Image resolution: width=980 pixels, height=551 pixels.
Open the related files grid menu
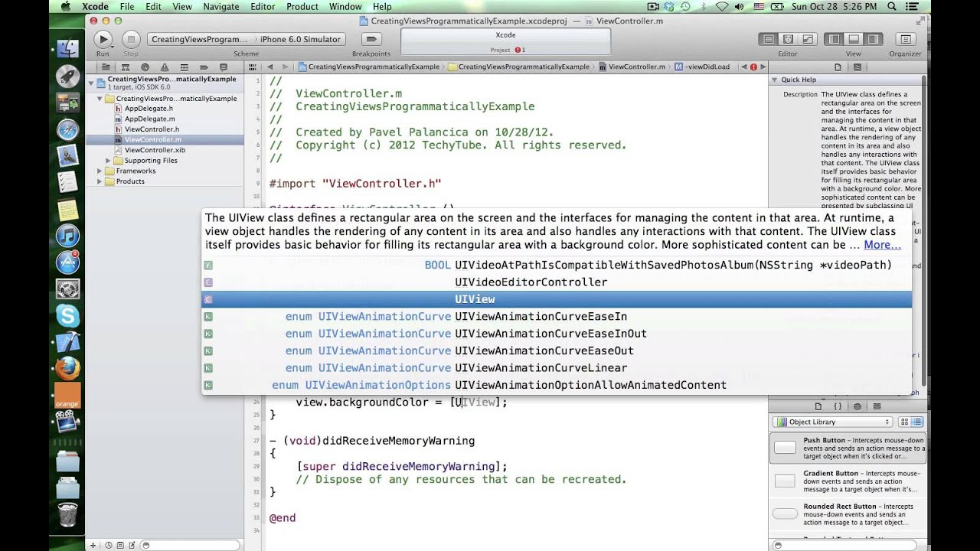click(252, 67)
